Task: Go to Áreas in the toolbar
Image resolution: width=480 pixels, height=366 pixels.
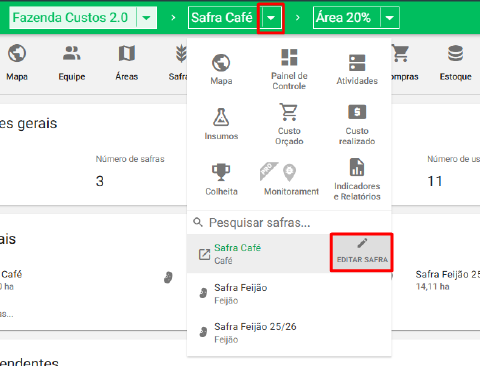Action: click(127, 62)
